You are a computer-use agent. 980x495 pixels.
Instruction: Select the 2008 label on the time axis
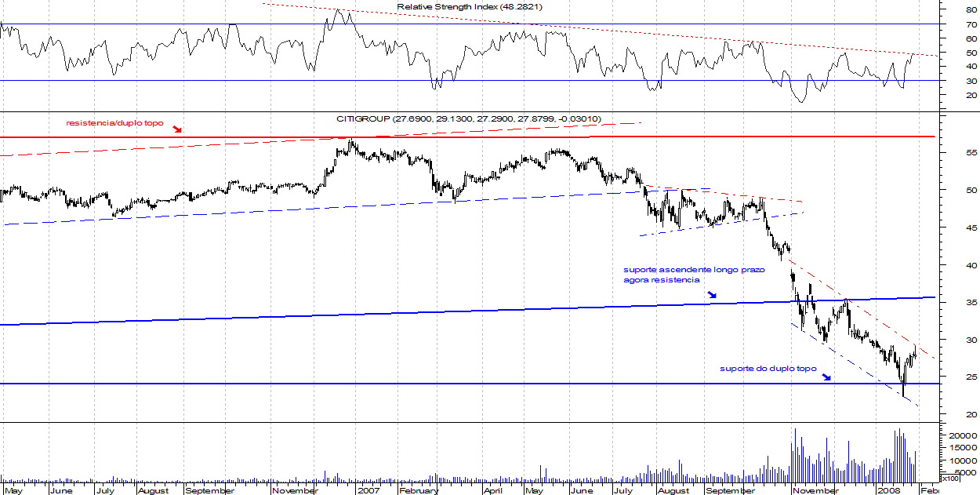(x=888, y=490)
